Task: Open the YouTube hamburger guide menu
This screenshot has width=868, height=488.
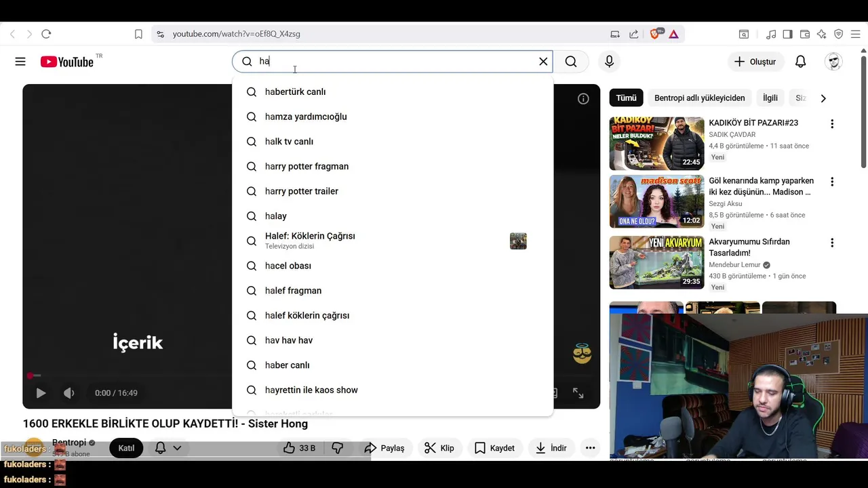Action: coord(20,62)
